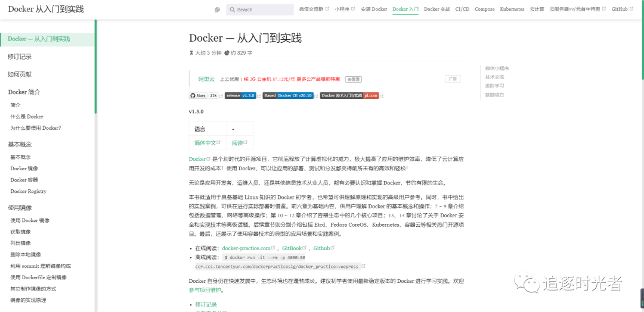Image resolution: width=644 pixels, height=312 pixels.
Task: Open 如何贡献 in the sidebar
Action: [x=20, y=74]
